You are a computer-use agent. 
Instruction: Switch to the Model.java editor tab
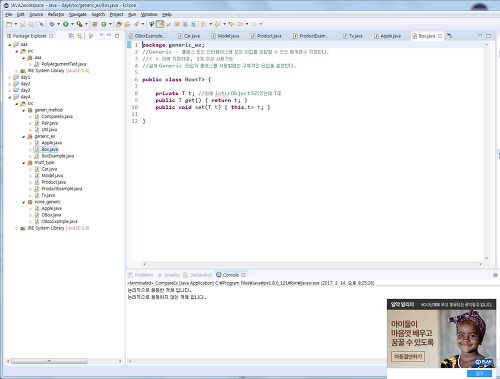tap(225, 36)
